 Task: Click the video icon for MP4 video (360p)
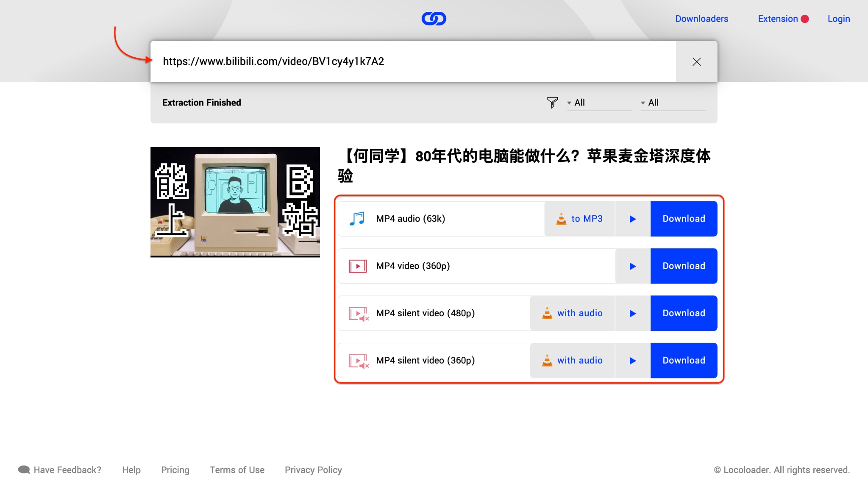point(358,266)
